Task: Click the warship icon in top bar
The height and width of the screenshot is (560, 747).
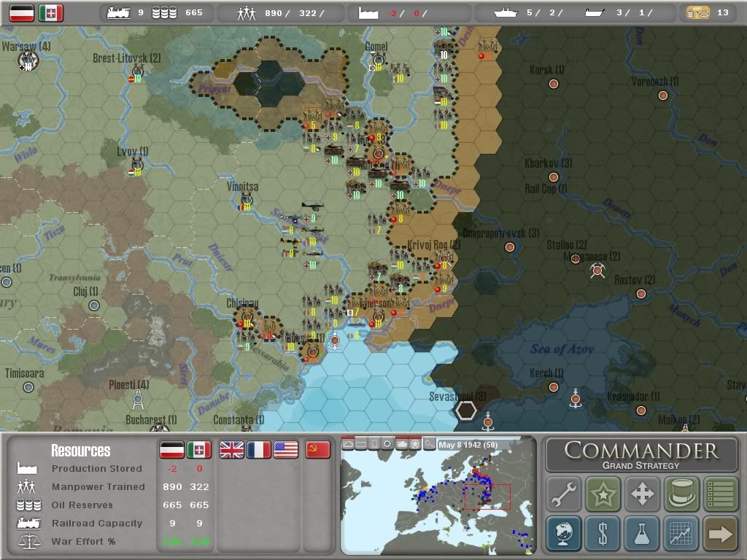Action: pyautogui.click(x=506, y=13)
